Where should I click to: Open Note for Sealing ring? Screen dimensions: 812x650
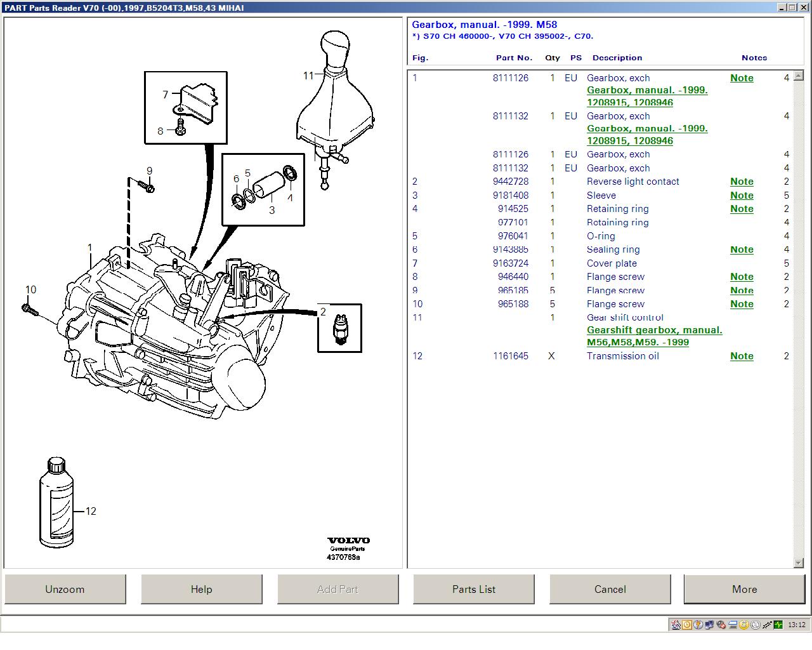742,249
